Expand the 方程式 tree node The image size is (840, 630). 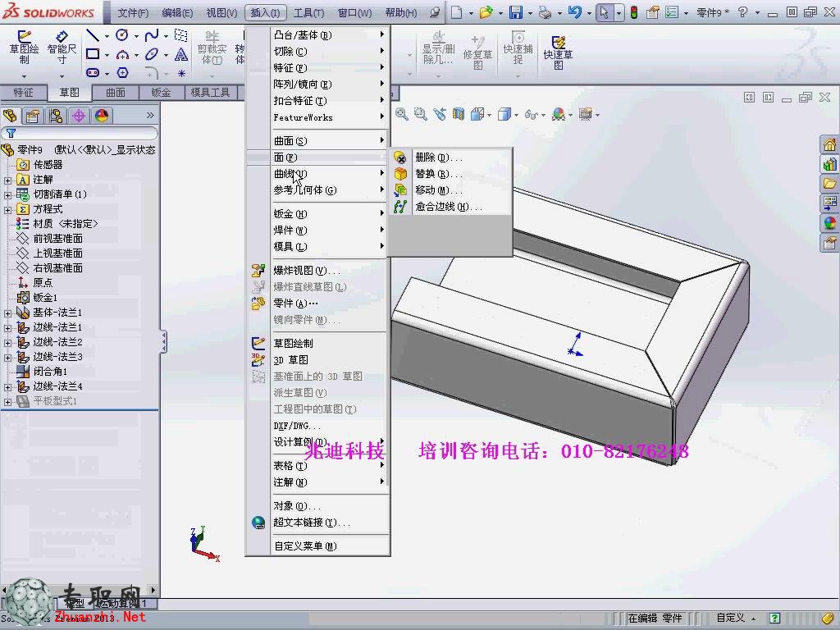coord(7,210)
